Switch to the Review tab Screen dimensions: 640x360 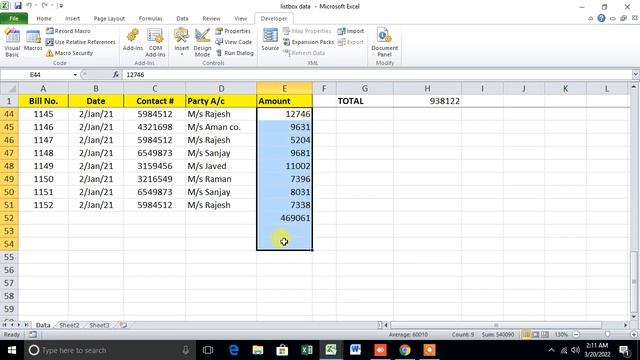pyautogui.click(x=211, y=18)
